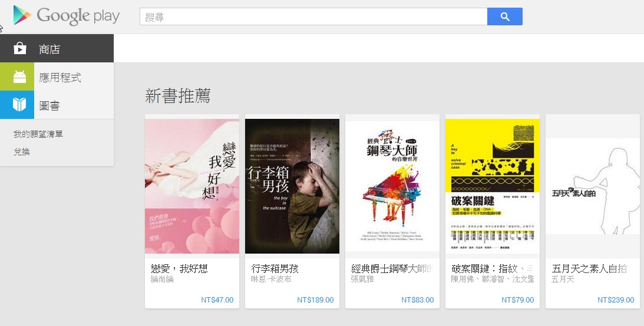Screen dimensions: 644x326
Task: Click the Google Play logo
Action: pos(67,16)
